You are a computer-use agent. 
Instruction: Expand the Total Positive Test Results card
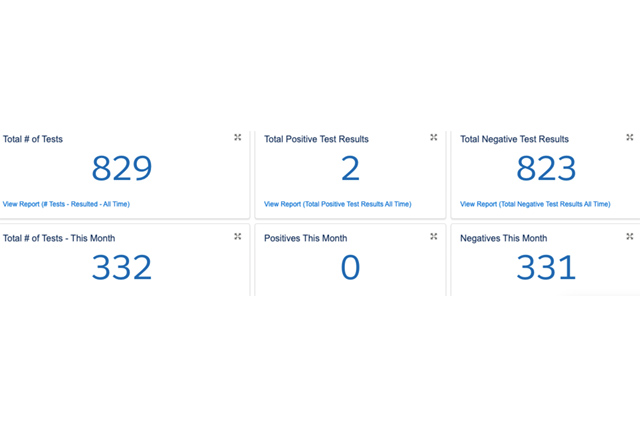[x=434, y=137]
